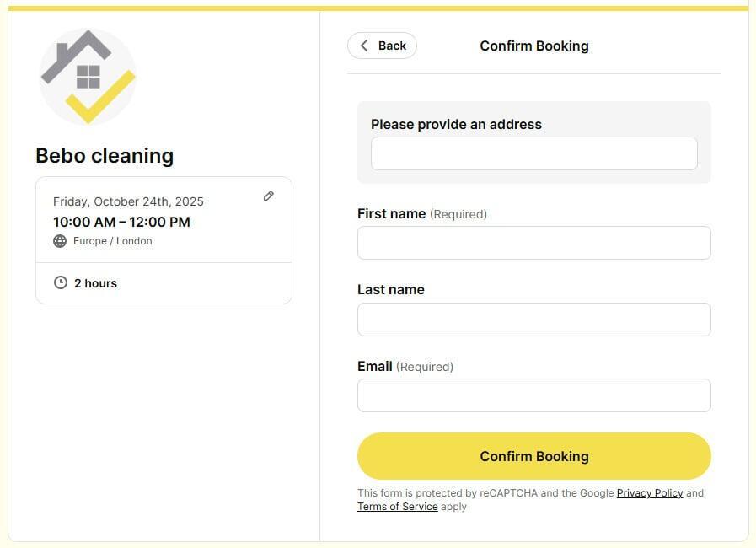Select the Last name text box
This screenshot has width=756, height=548.
click(x=533, y=320)
